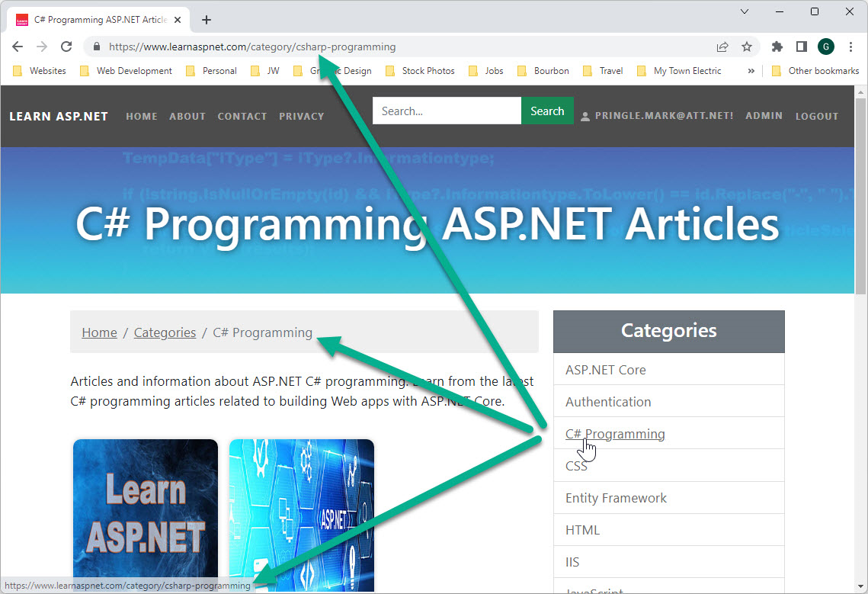The image size is (868, 594).
Task: Open the ADMIN navigation item
Action: 764,116
